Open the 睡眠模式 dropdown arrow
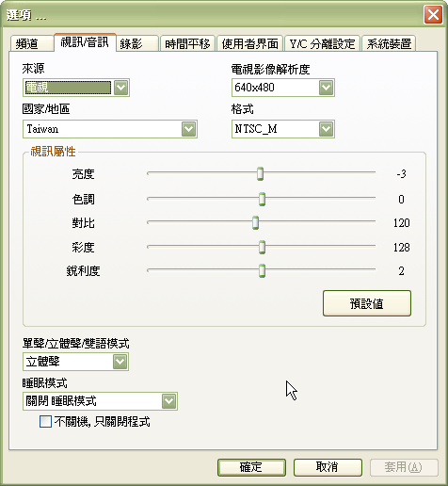448x486 pixels. [x=169, y=401]
